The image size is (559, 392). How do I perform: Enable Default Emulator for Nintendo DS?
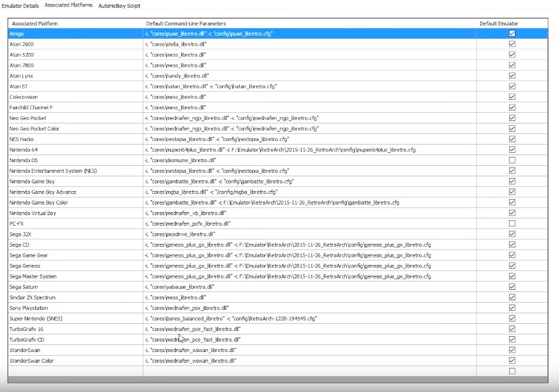pyautogui.click(x=512, y=160)
